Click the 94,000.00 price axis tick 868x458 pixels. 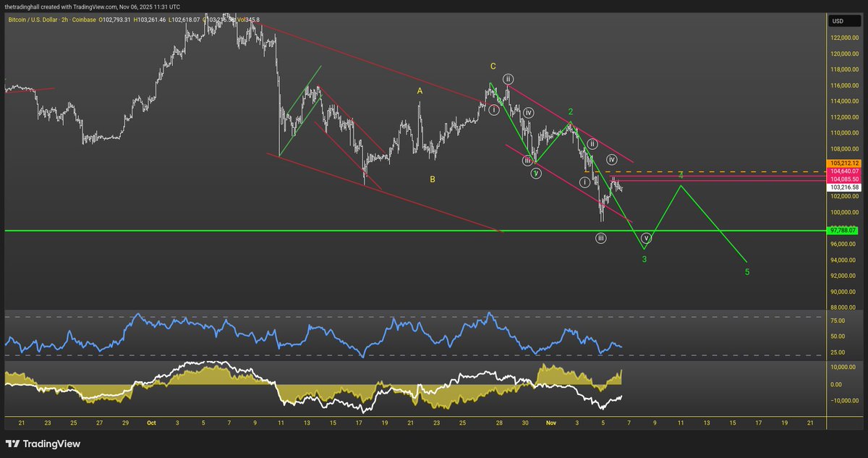point(844,260)
